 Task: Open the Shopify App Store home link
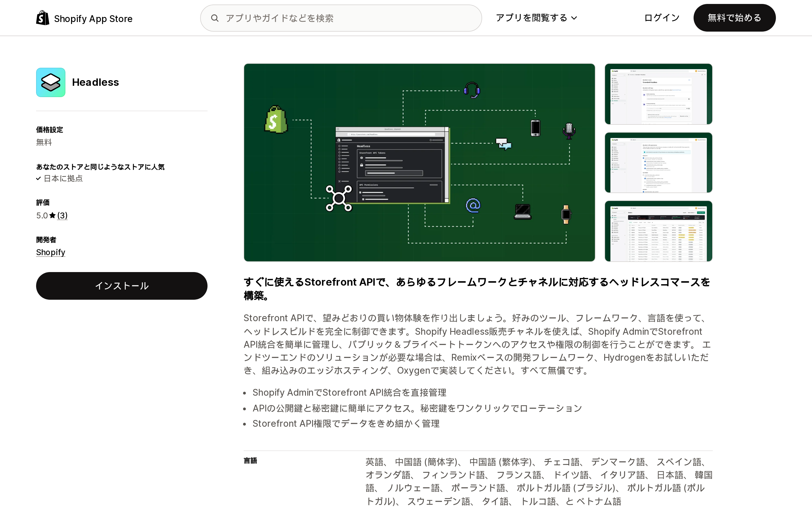[x=84, y=18]
